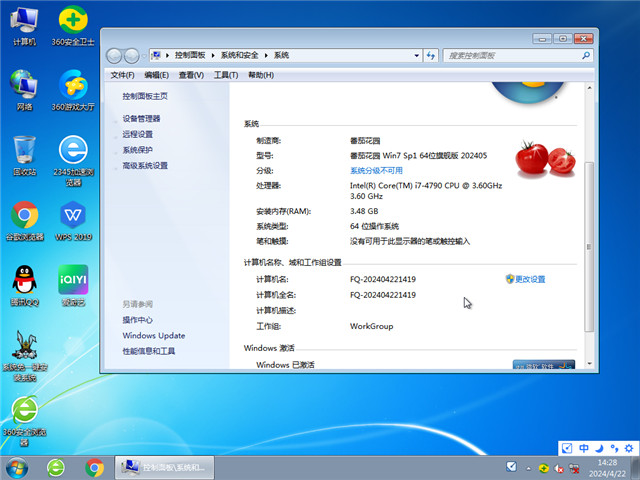Select the 2345加速浏览器 desktop icon
The image size is (640, 480).
click(x=73, y=161)
